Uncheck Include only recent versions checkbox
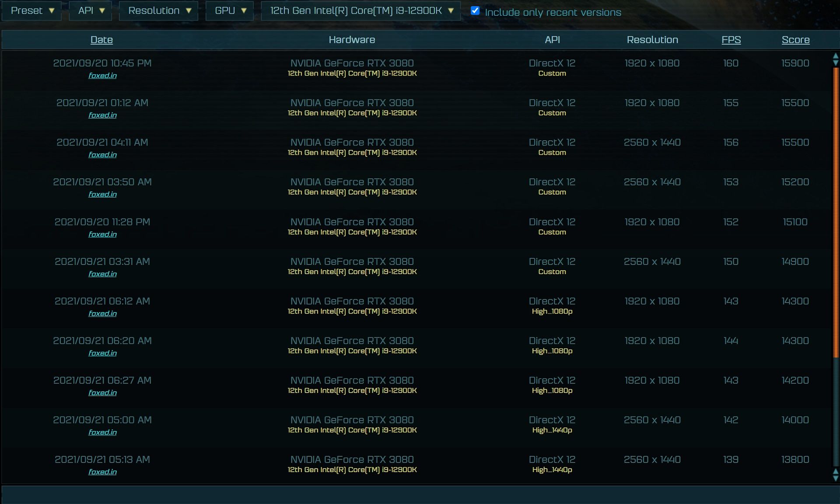This screenshot has width=840, height=504. click(x=475, y=11)
